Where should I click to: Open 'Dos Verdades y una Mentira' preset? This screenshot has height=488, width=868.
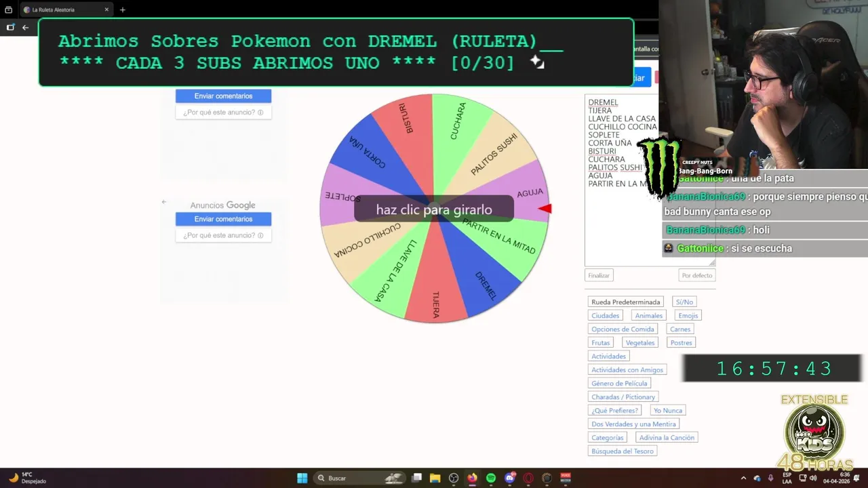633,424
